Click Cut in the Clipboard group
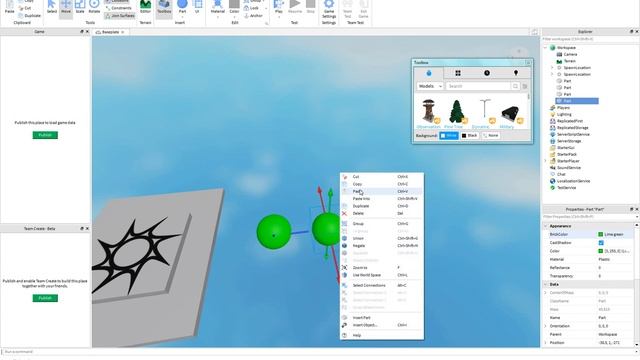640x360 pixels. [x=24, y=8]
